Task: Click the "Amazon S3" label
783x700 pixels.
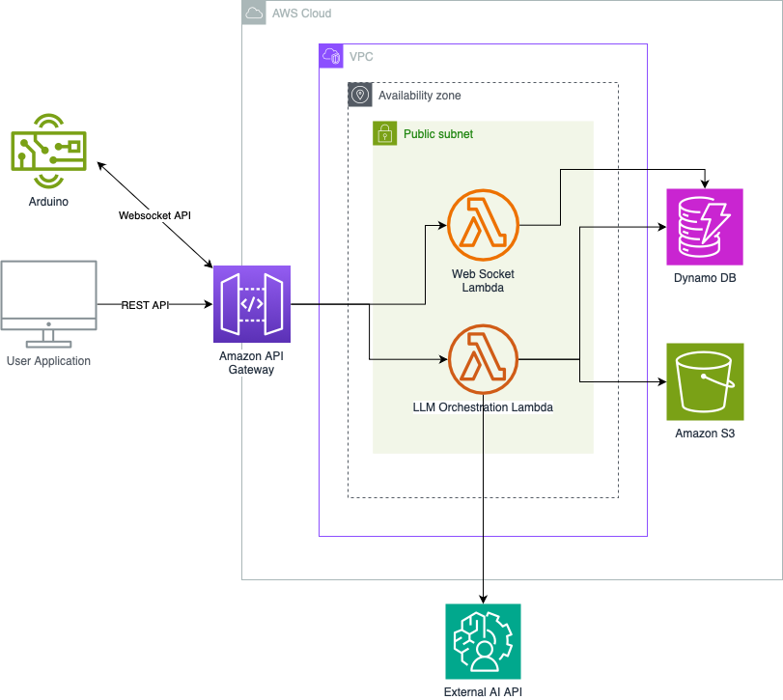Action: click(705, 434)
